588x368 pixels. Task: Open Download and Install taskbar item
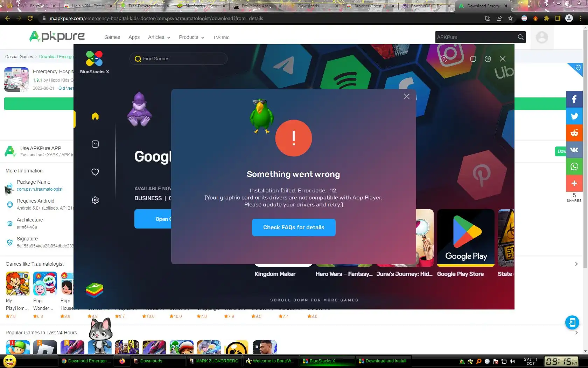(383, 361)
